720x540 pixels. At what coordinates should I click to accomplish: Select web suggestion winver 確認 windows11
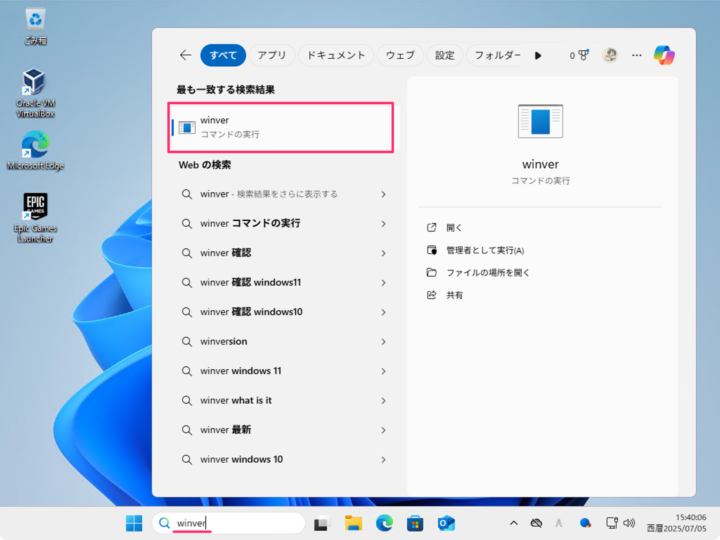283,282
